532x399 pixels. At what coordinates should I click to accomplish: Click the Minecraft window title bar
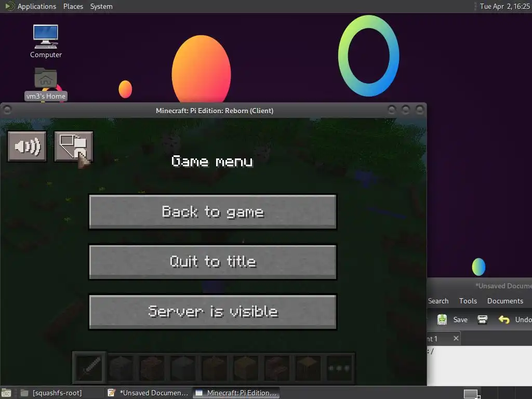pos(214,111)
